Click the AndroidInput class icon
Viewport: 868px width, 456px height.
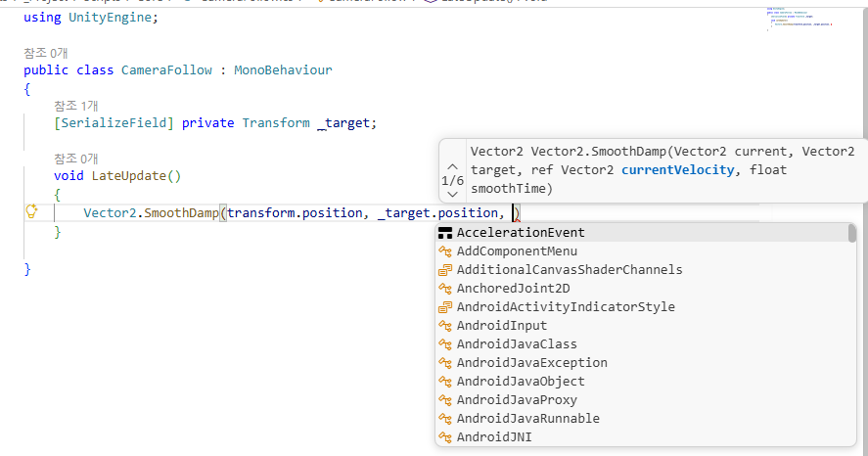point(445,326)
